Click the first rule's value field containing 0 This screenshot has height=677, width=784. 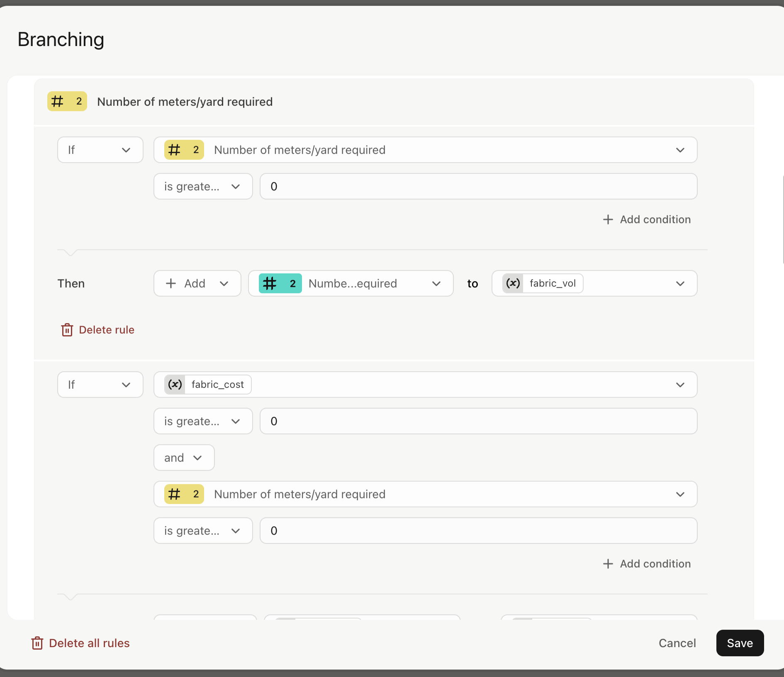[x=478, y=186]
